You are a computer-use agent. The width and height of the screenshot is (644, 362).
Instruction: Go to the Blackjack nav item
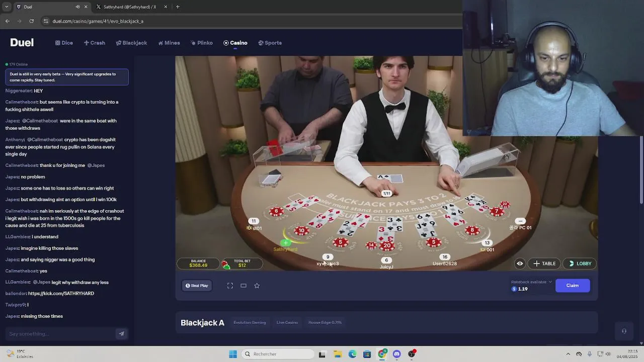131,43
